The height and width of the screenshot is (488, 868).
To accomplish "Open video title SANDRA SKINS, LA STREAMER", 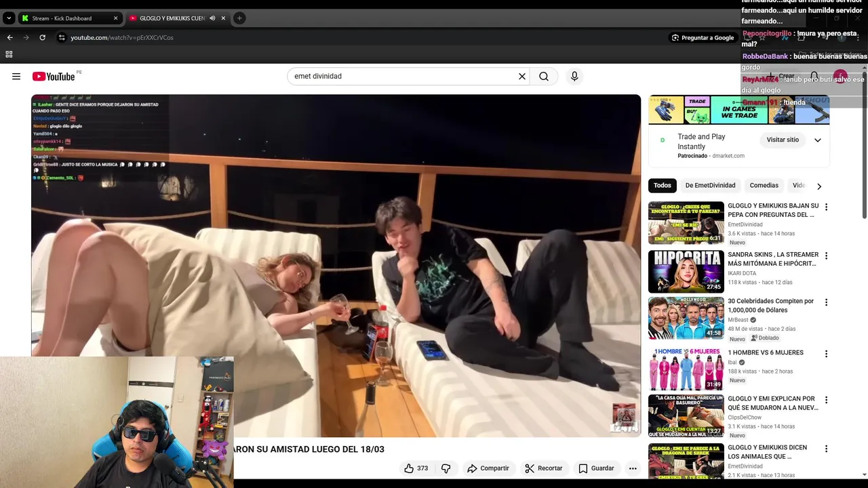I will click(x=774, y=259).
